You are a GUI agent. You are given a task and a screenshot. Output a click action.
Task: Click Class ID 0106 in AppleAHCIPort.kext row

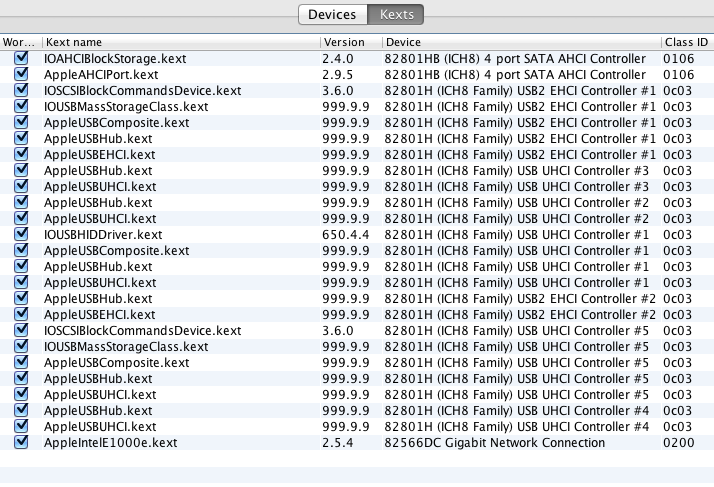coord(678,75)
